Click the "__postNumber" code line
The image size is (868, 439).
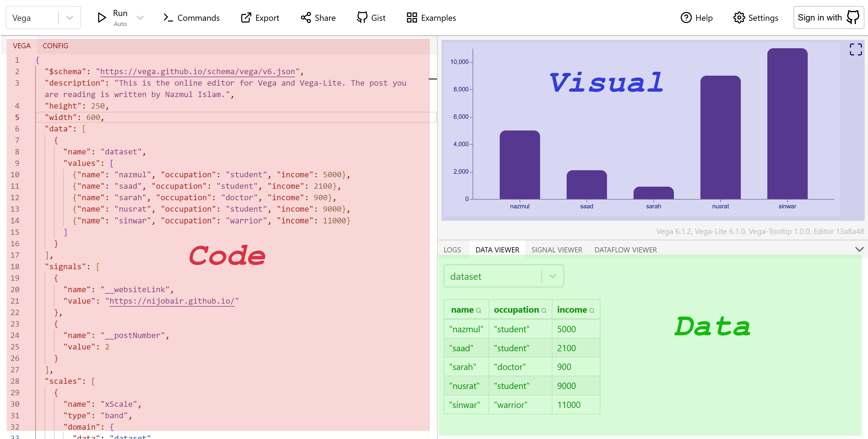116,336
